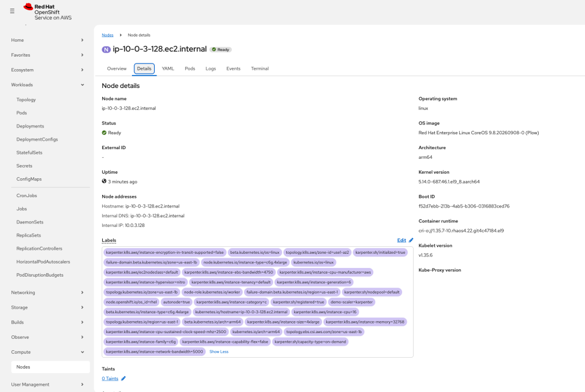This screenshot has height=392, width=585.
Task: Open the YAML tab
Action: 168,69
